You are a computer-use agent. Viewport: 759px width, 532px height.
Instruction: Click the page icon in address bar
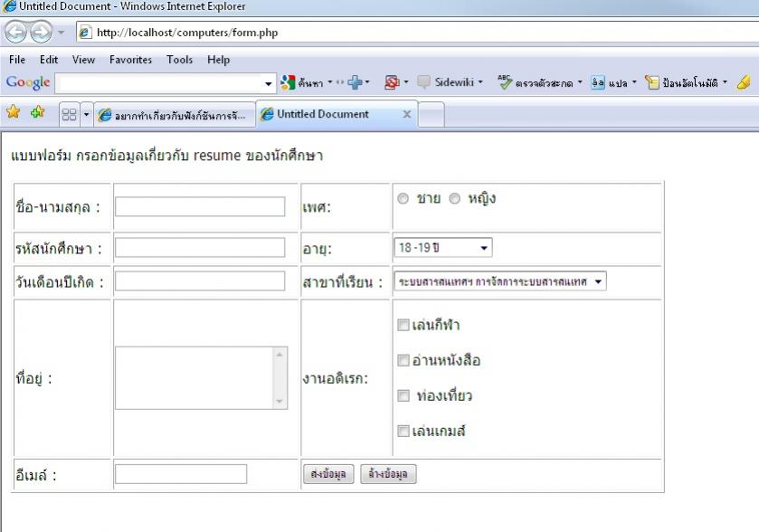tap(85, 33)
